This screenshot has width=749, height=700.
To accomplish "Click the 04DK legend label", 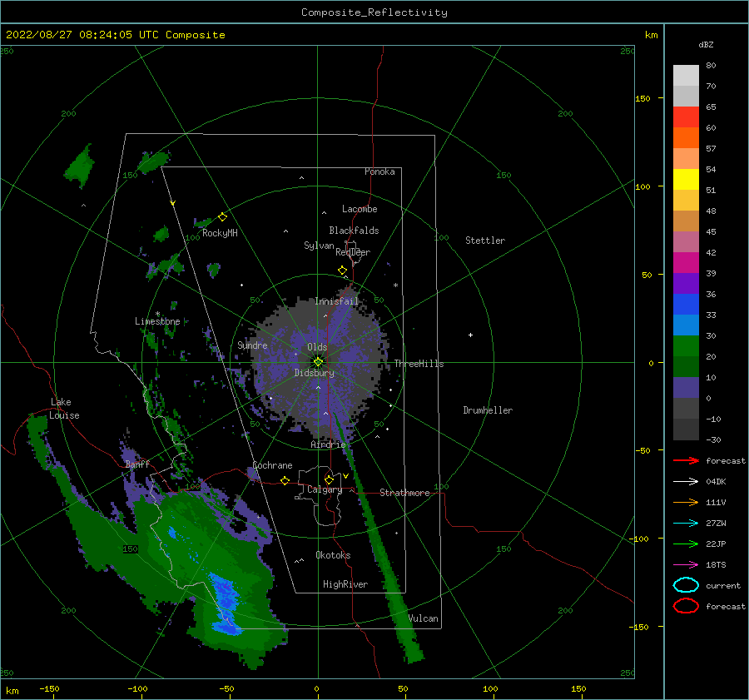I will click(x=716, y=482).
